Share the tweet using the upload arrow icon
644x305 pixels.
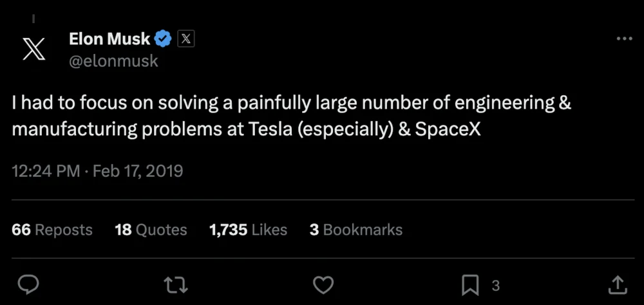tap(617, 284)
